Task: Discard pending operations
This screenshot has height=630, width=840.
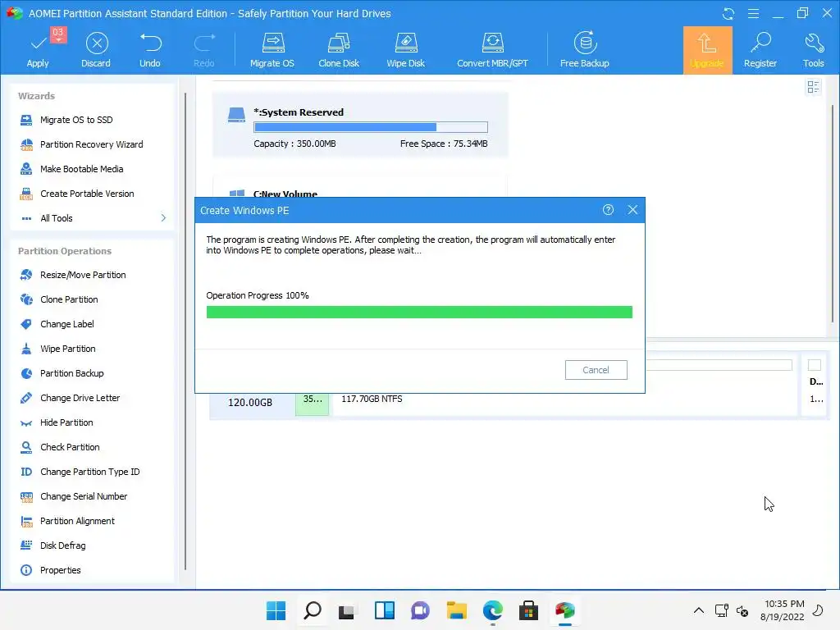Action: point(96,50)
